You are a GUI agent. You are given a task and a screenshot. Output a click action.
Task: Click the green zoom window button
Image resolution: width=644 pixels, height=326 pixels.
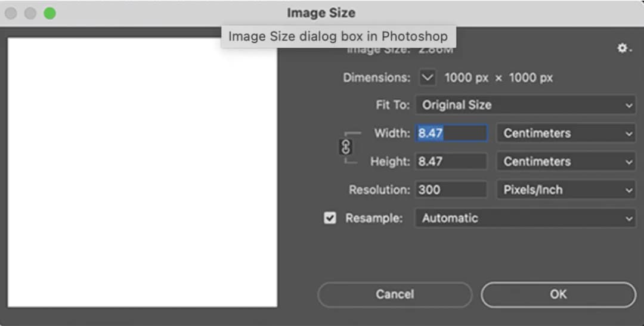[50, 13]
